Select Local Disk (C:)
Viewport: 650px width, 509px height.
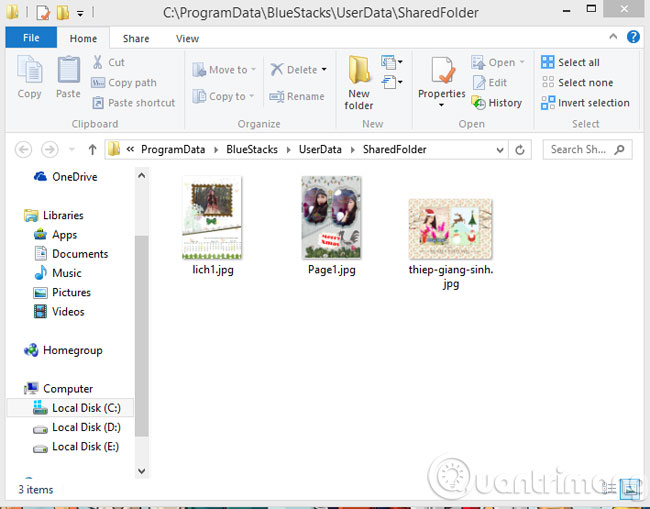coord(70,408)
